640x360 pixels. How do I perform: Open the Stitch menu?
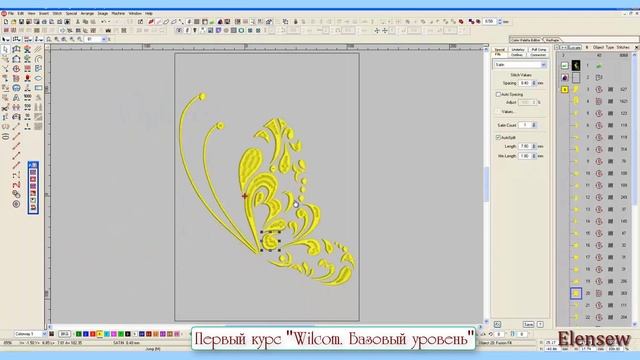(57, 13)
